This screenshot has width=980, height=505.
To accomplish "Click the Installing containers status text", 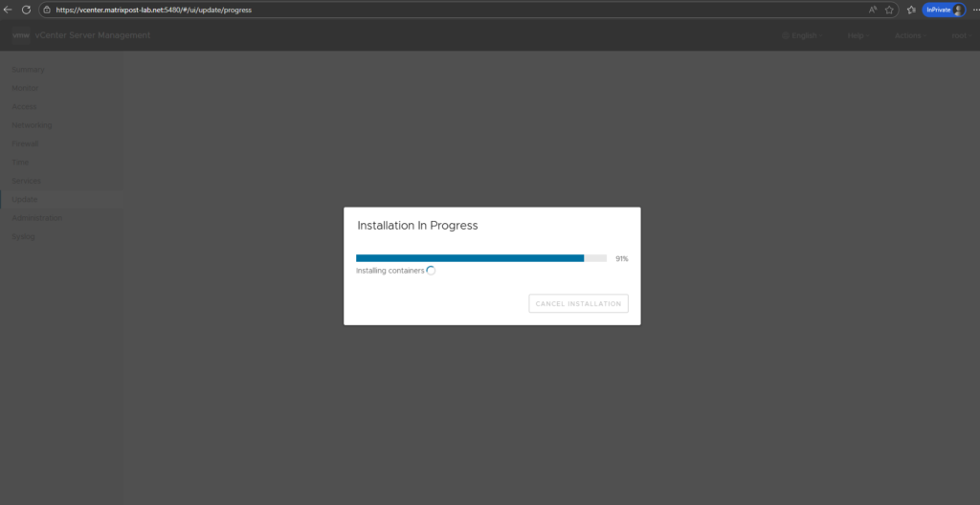I will click(x=390, y=271).
